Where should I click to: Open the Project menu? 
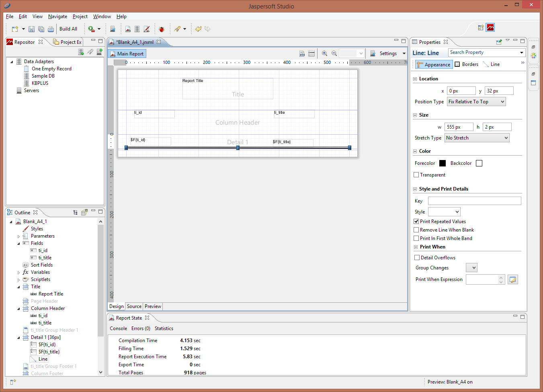(x=80, y=16)
